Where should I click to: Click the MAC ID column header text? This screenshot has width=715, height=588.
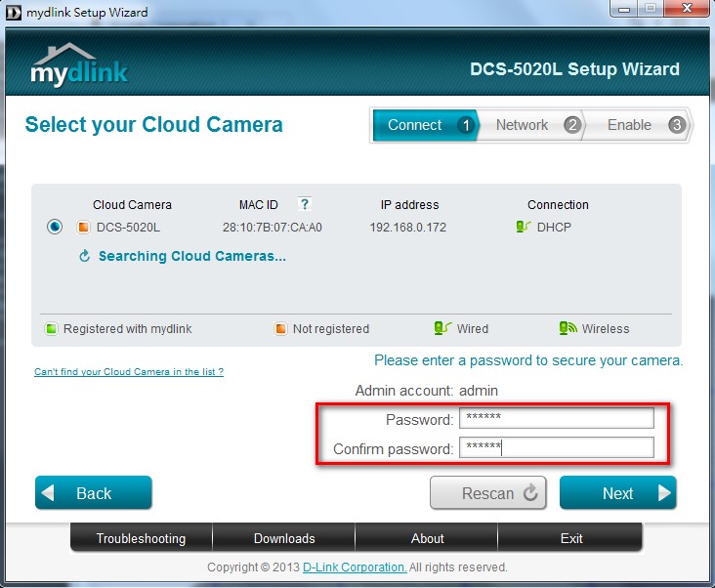[259, 205]
